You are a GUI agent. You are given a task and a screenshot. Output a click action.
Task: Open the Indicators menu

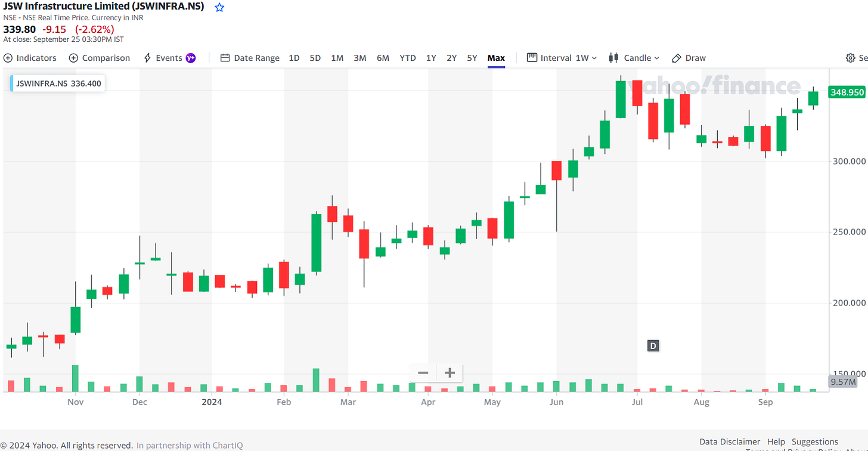pyautogui.click(x=30, y=58)
